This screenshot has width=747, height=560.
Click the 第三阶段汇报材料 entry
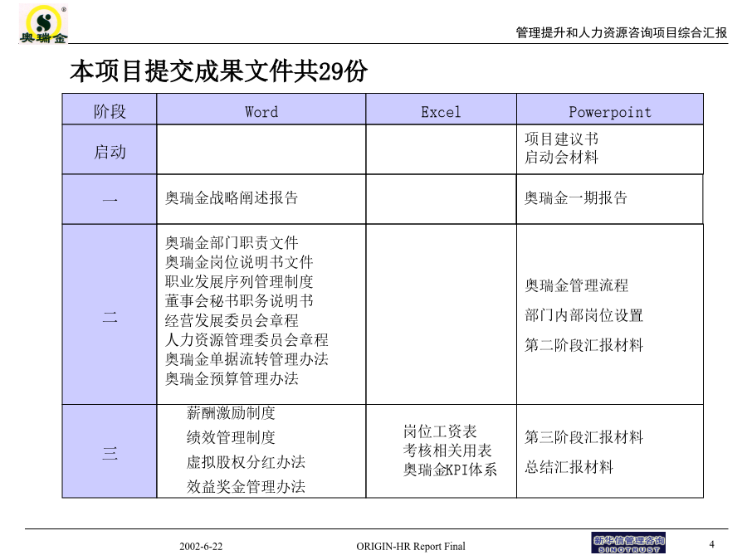pyautogui.click(x=584, y=437)
